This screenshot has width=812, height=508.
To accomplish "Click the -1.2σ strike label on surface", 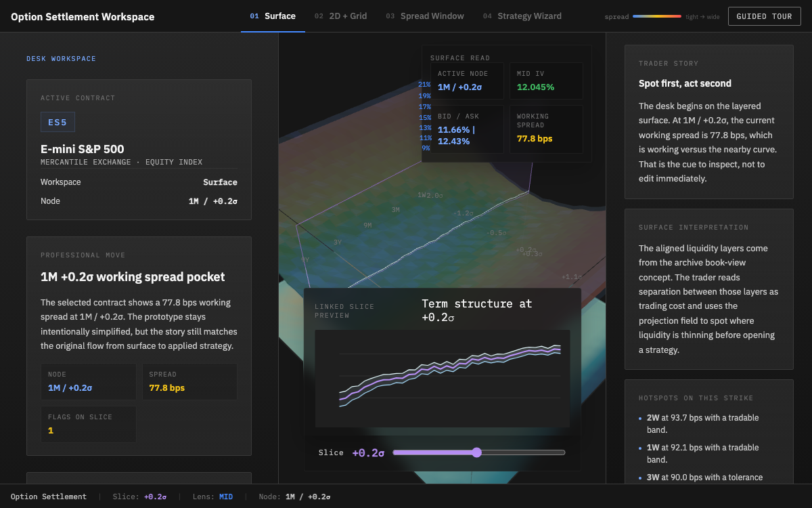I will [464, 213].
